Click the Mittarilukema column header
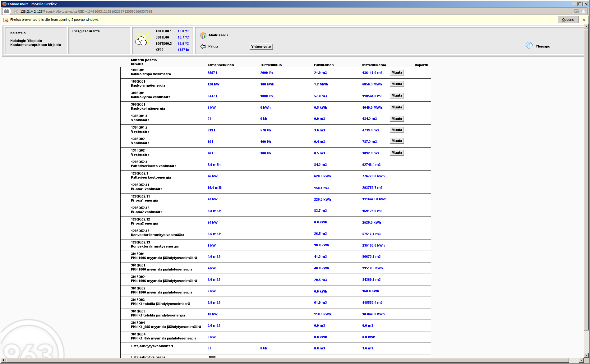The width and height of the screenshot is (590, 364). coord(374,65)
